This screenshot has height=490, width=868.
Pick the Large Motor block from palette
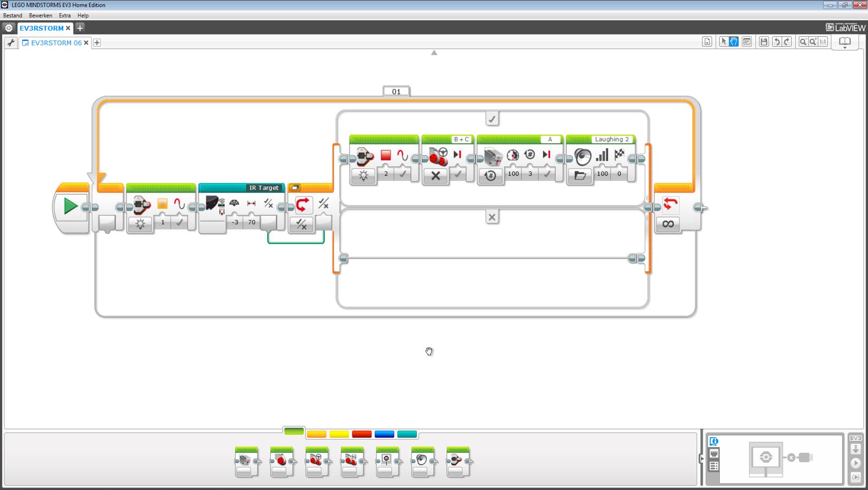tap(282, 462)
